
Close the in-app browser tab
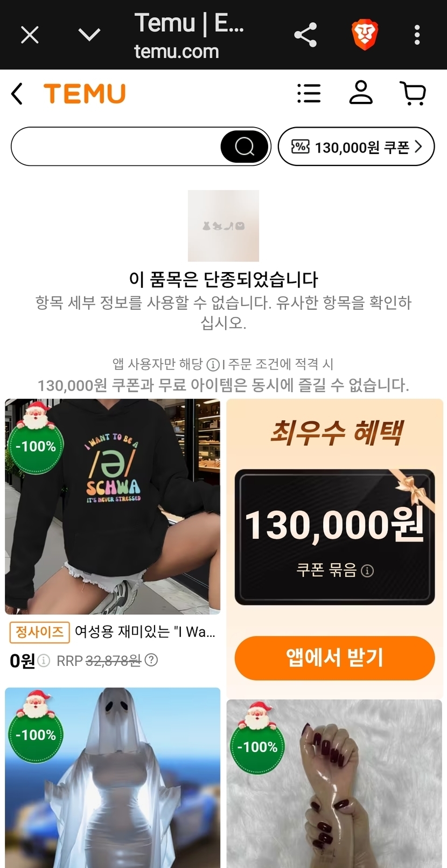click(x=30, y=35)
